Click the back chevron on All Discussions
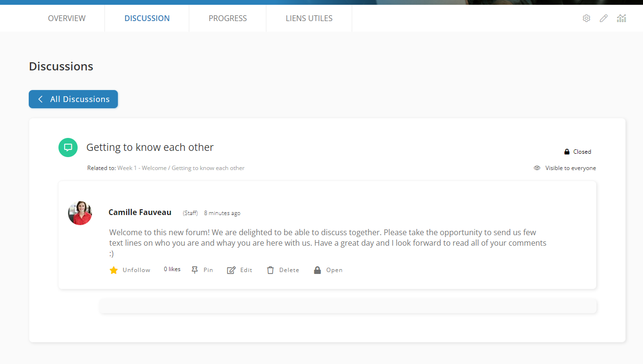The height and width of the screenshot is (364, 643). point(40,99)
